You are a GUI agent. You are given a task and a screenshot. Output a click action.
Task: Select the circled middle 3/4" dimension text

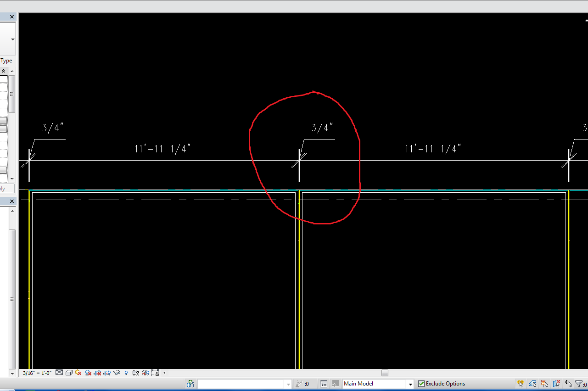[322, 128]
